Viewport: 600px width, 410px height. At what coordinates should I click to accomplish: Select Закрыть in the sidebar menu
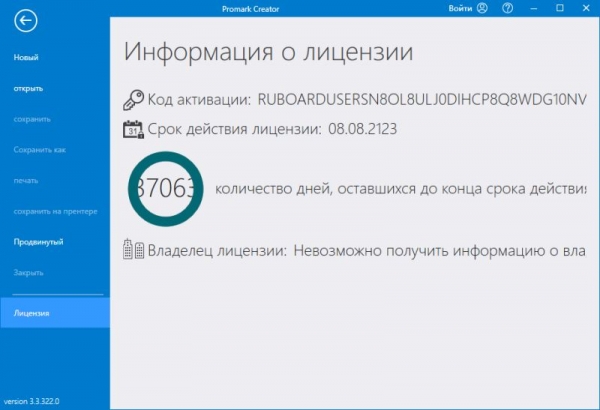point(28,273)
